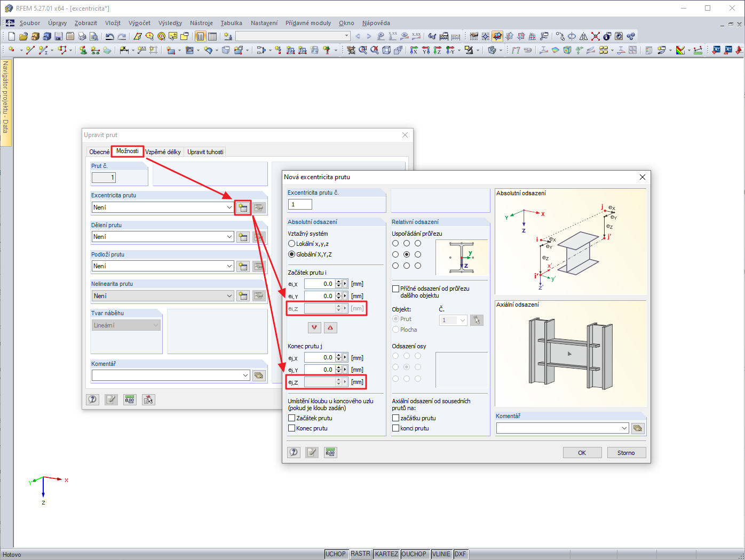Confirm the eccentricity dialog with OK
Viewport: 745px width, 560px height.
coord(582,453)
